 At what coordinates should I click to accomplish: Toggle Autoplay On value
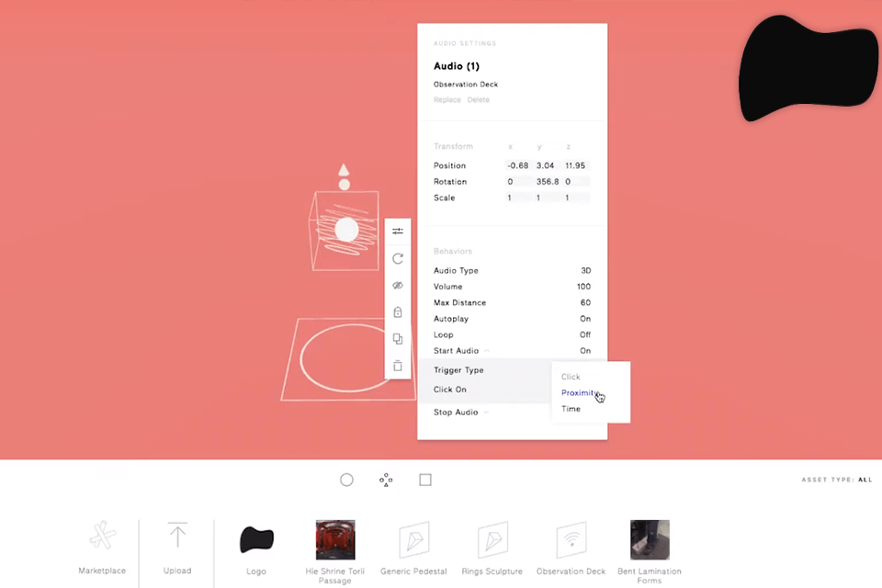(585, 319)
